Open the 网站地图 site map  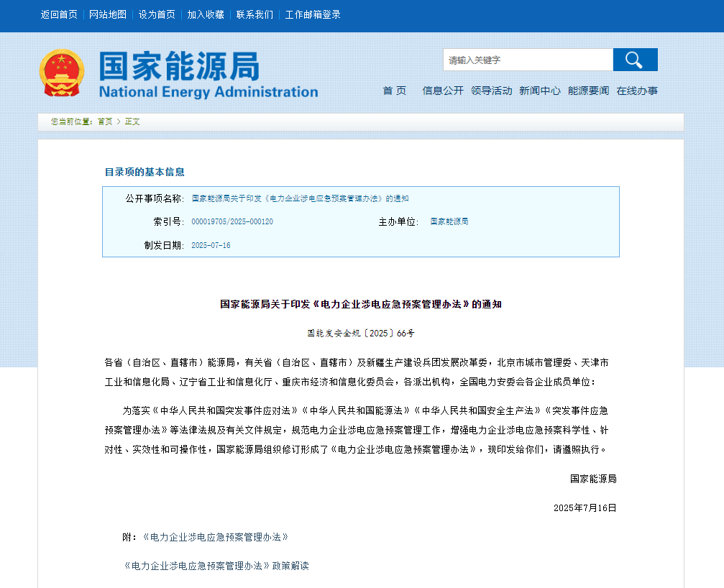[108, 14]
